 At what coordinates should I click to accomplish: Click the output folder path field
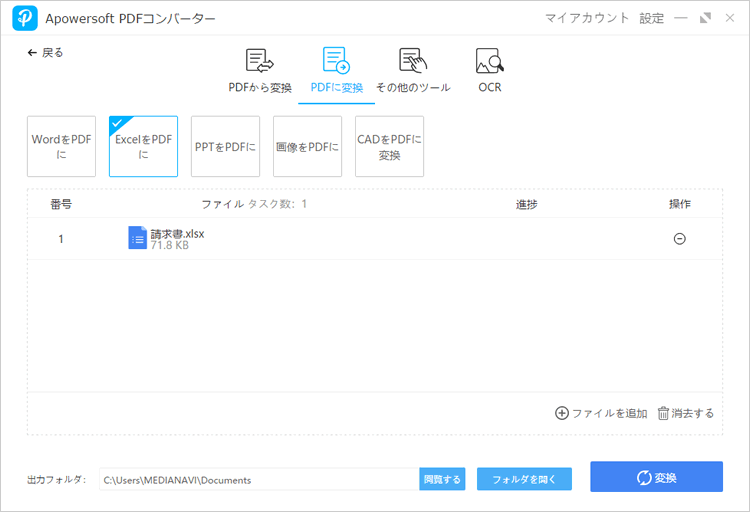(259, 479)
